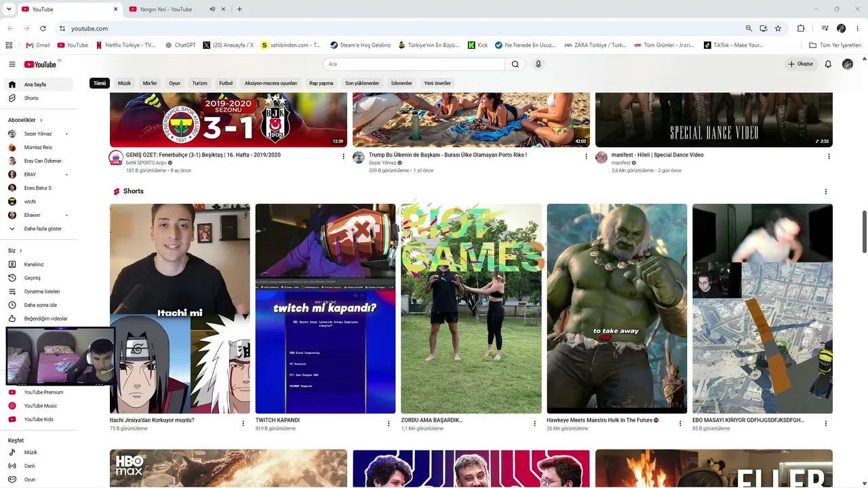The width and height of the screenshot is (868, 488).
Task: Open Shorts from the left sidebar
Action: point(38,98)
